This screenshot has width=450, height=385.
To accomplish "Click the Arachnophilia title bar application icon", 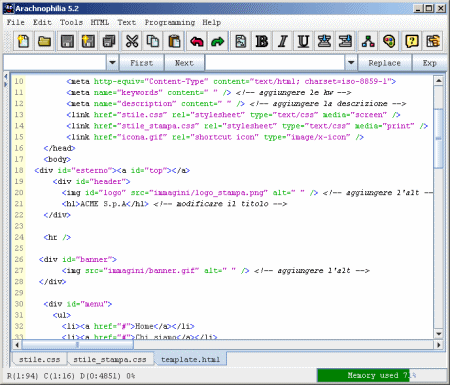I will 9,8.
